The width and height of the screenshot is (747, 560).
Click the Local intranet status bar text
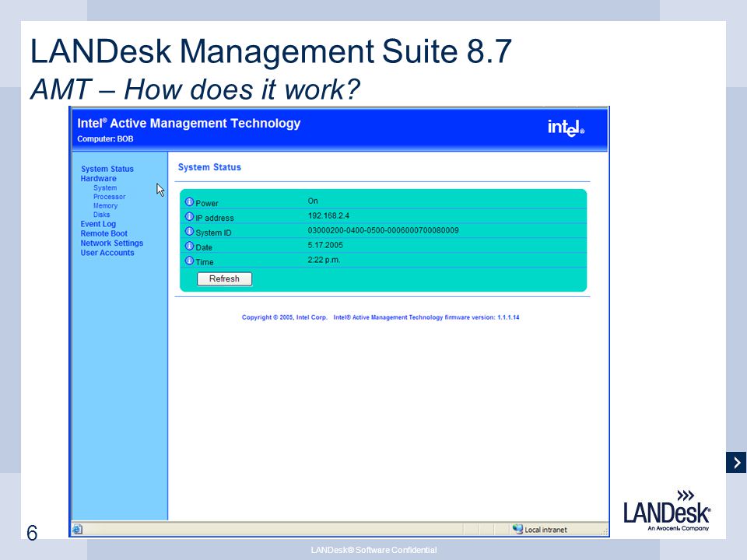545,530
